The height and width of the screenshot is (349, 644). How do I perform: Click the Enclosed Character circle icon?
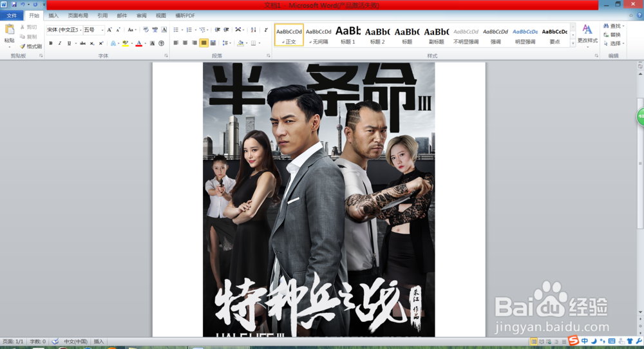(162, 43)
